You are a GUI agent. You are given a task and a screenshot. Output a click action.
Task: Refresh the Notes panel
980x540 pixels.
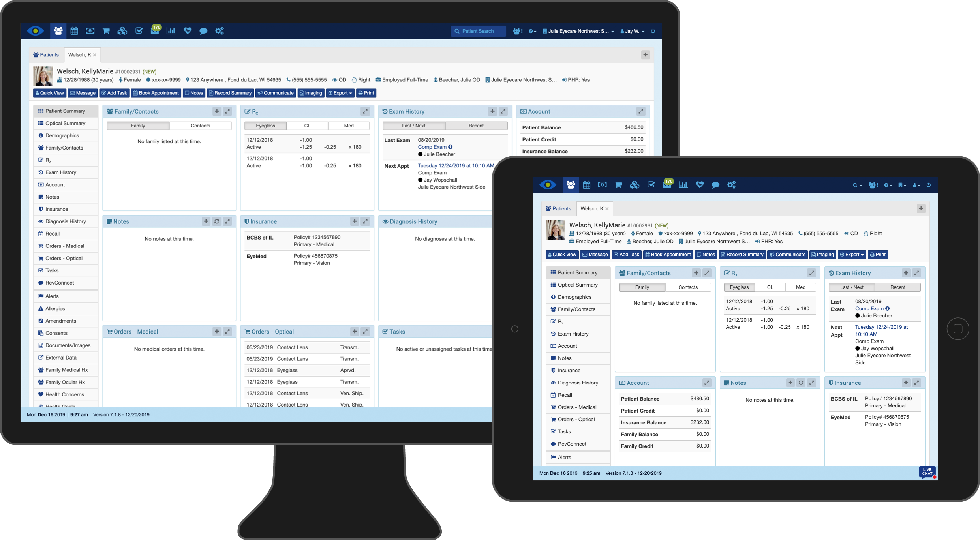click(217, 221)
